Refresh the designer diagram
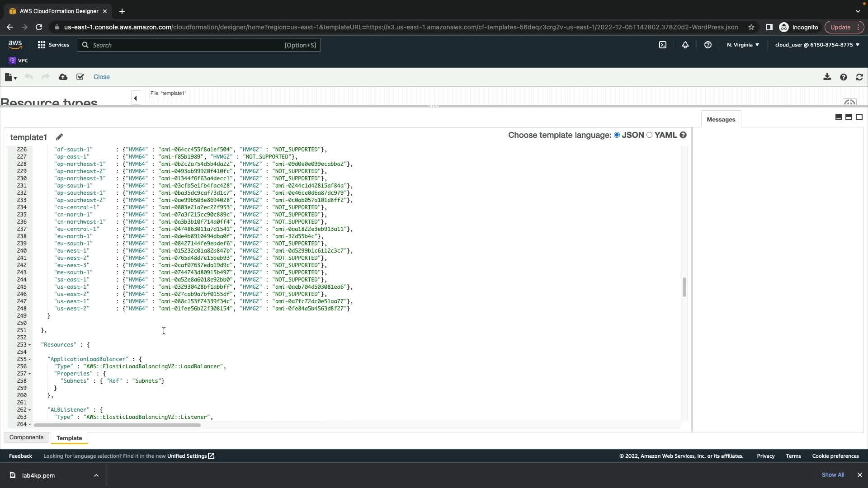The width and height of the screenshot is (868, 488). [859, 77]
